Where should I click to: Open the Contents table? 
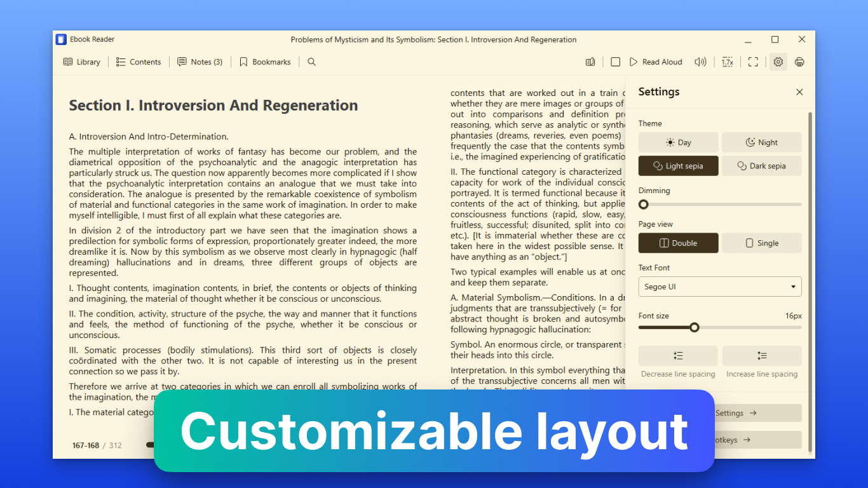pyautogui.click(x=139, y=62)
